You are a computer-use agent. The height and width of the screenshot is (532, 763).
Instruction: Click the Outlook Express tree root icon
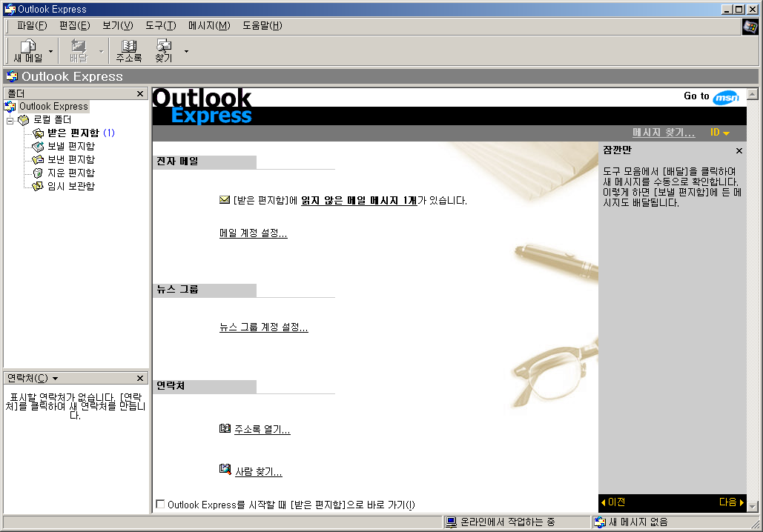coord(10,107)
